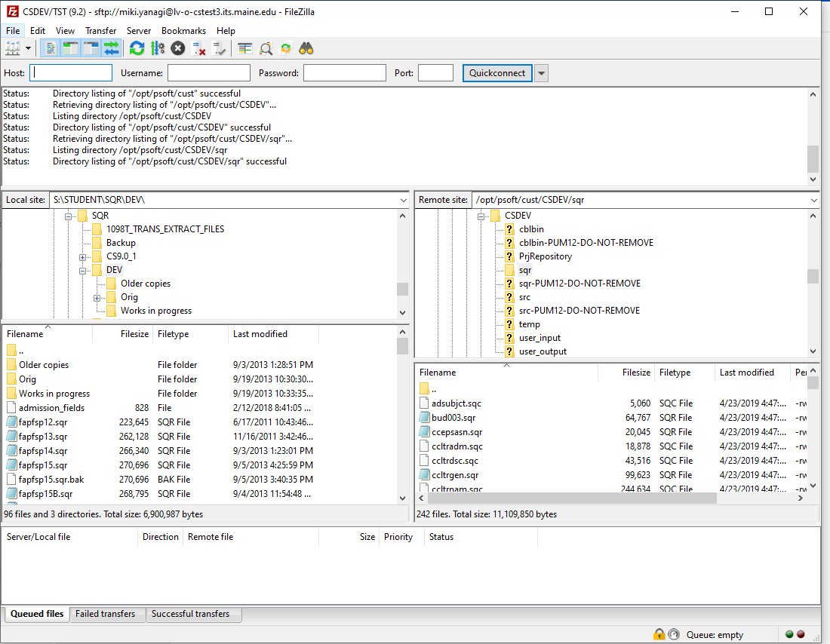This screenshot has height=644, width=830.
Task: Click the Password input field
Action: [345, 73]
